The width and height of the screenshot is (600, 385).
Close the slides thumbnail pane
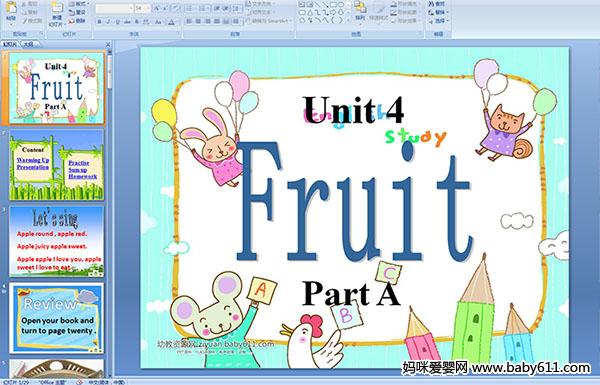click(x=108, y=44)
